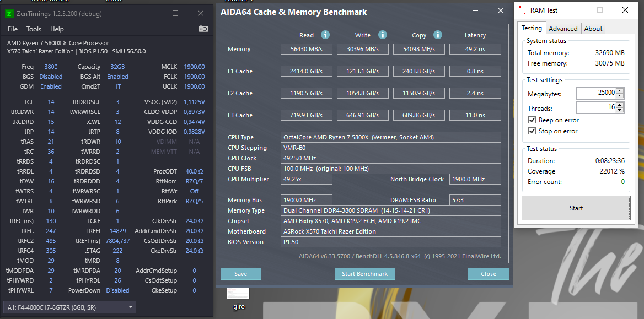Open the Tools menu in ZenTimings
This screenshot has width=644, height=319.
[x=34, y=29]
